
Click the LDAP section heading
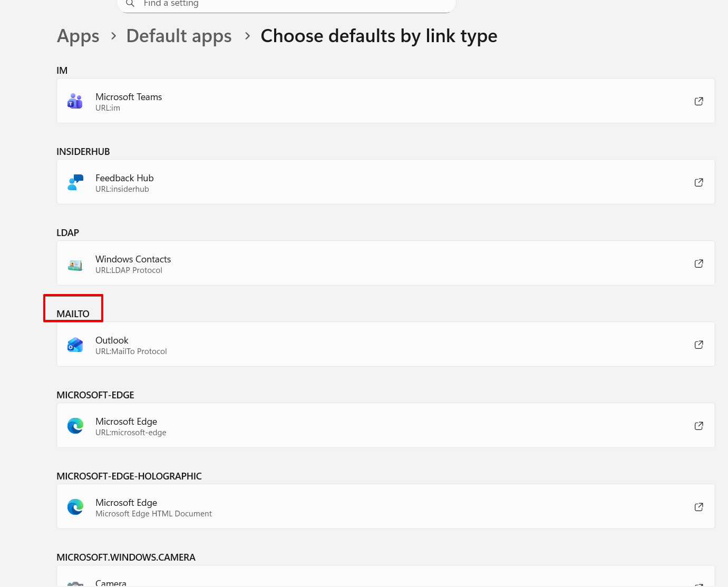pos(68,233)
